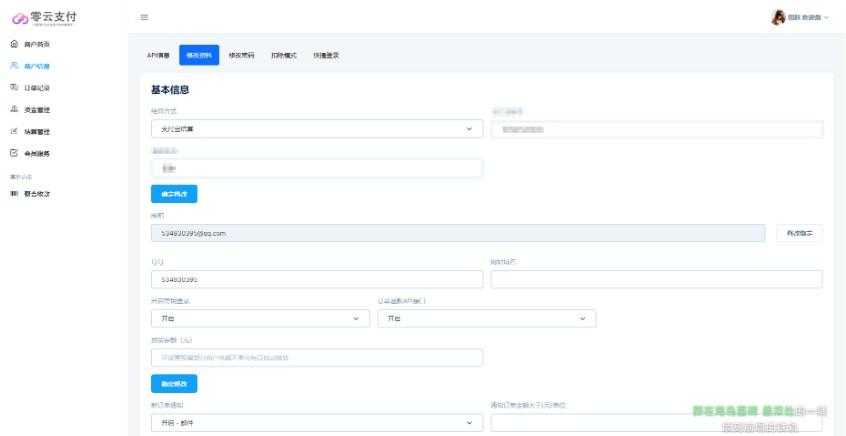Click the home icon in sidebar

[x=14, y=44]
